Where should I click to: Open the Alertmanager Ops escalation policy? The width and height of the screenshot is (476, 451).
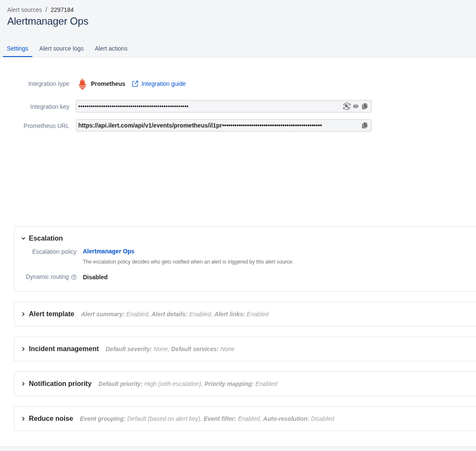click(108, 251)
